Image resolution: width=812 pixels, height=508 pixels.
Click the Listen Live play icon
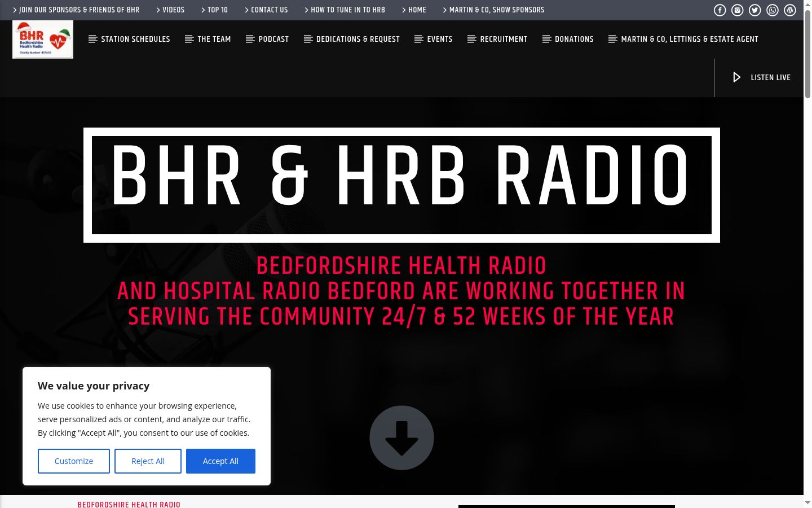pos(736,77)
